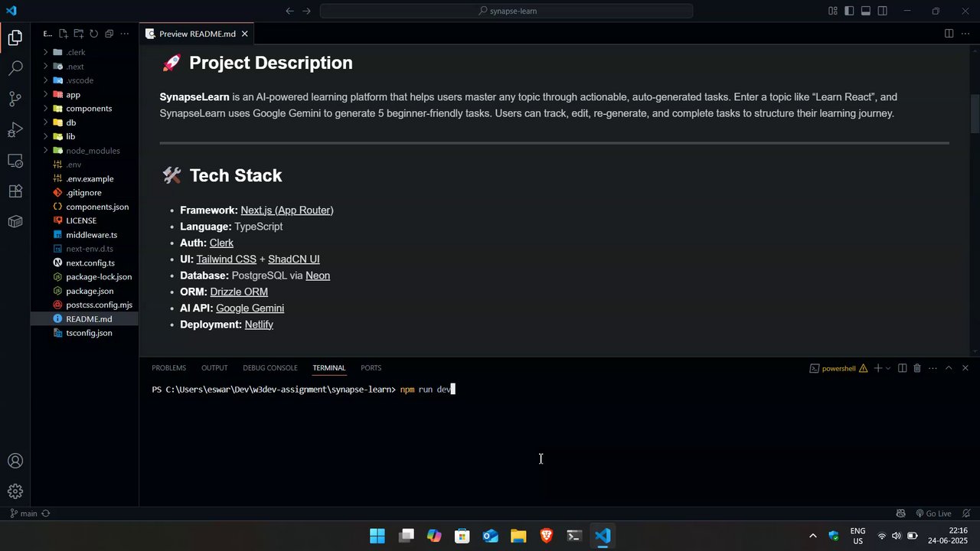Open editor more actions menu
This screenshot has height=551, width=980.
click(x=965, y=34)
